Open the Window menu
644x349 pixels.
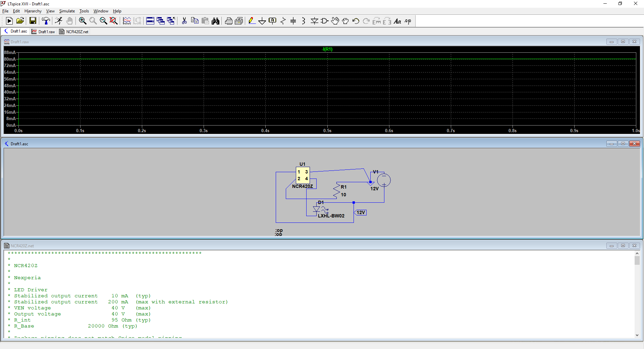tap(101, 11)
